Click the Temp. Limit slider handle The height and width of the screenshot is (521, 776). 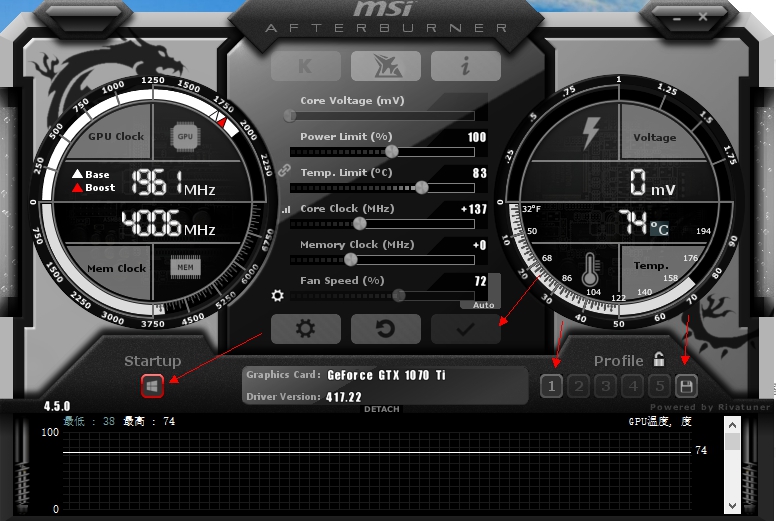(x=422, y=188)
